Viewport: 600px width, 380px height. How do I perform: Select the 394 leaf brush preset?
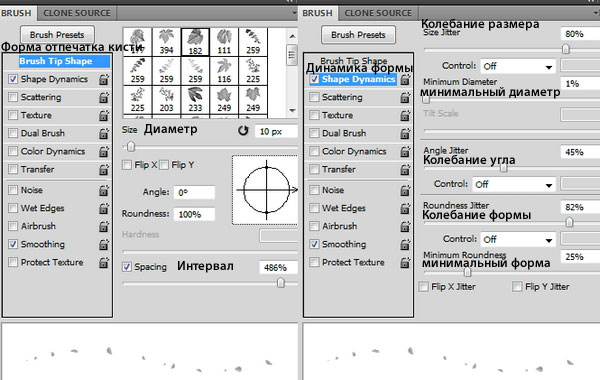[x=166, y=42]
